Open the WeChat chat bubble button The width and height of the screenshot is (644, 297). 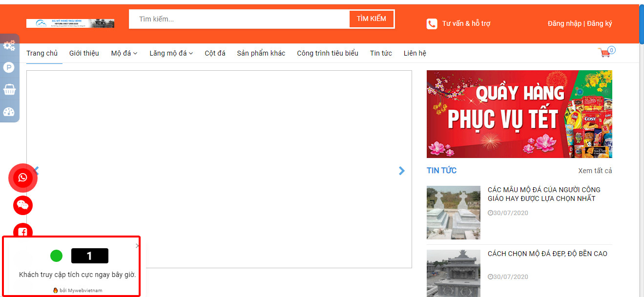23,205
